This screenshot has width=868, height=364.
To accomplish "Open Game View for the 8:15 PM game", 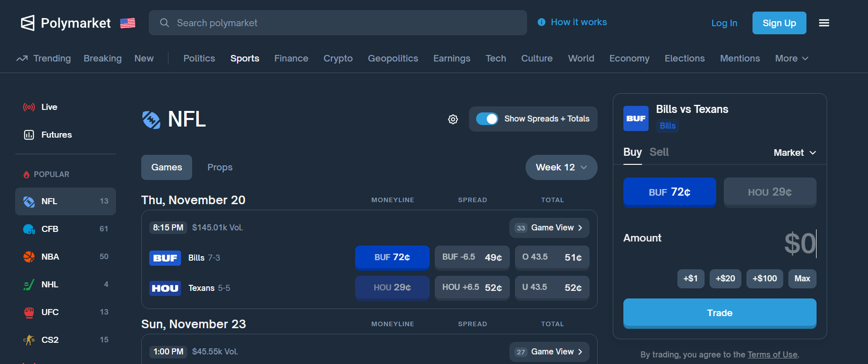I will pos(549,228).
